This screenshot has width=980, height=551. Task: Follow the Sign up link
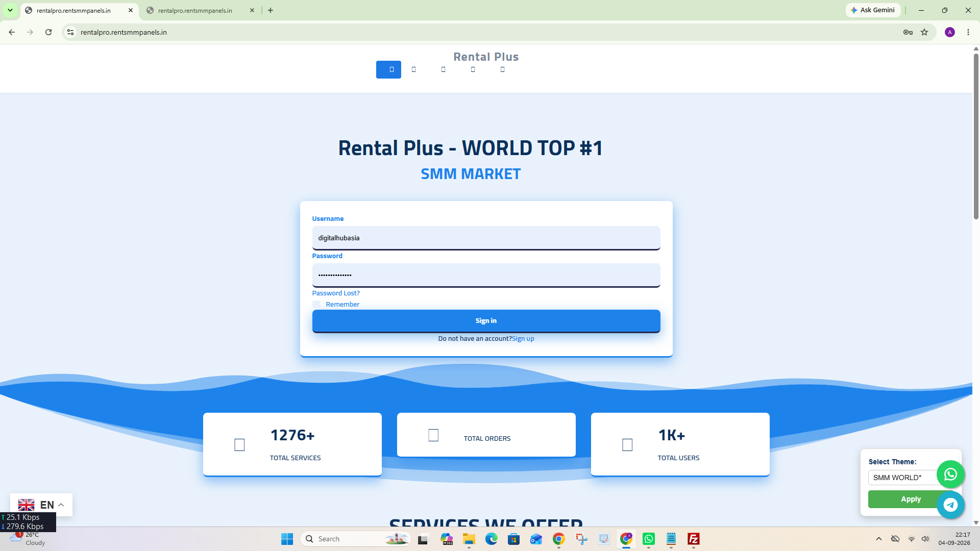tap(523, 339)
